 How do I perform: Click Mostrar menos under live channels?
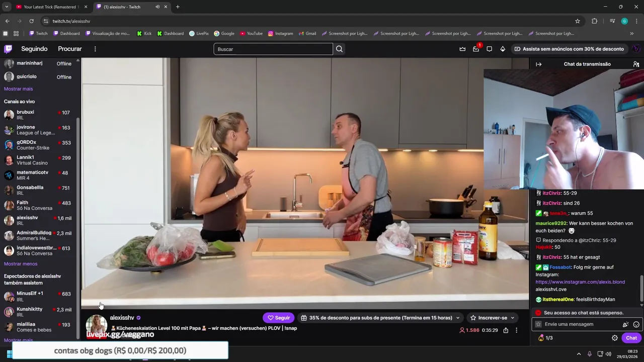click(21, 264)
